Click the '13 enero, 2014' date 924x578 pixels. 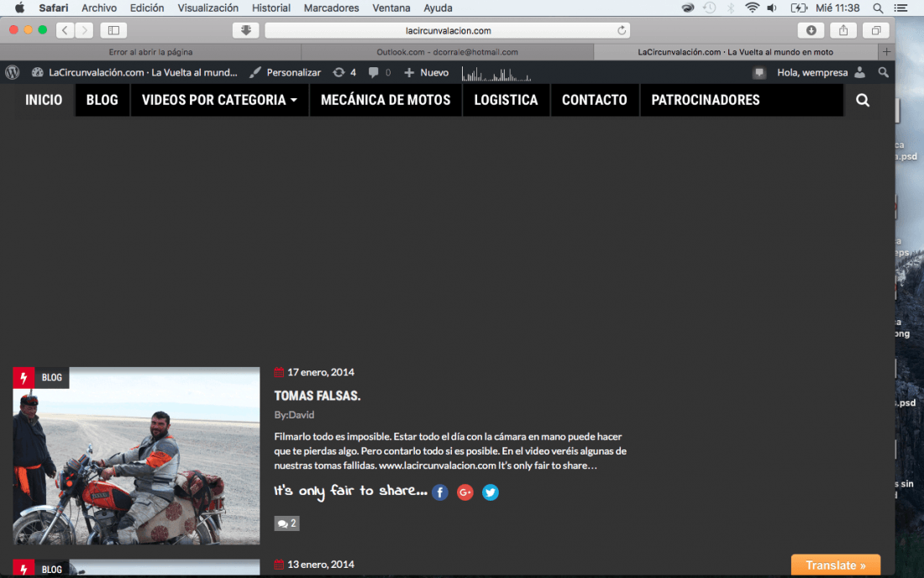(x=321, y=565)
